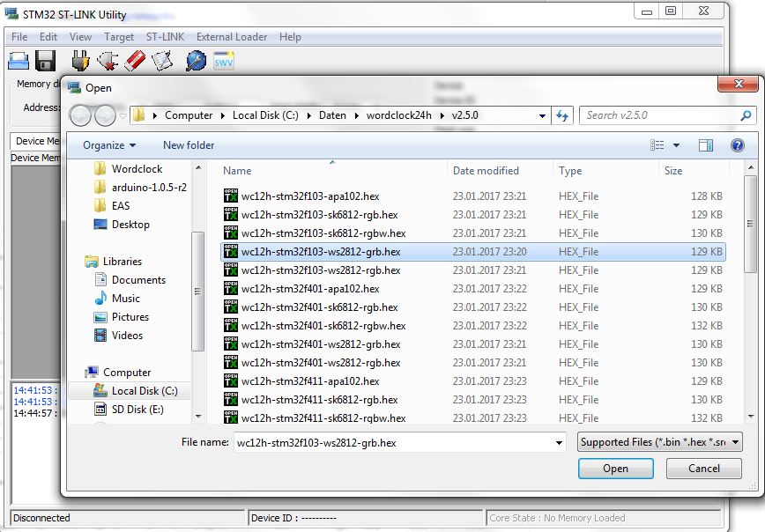
Task: Click the Open button in dialog
Action: click(616, 469)
